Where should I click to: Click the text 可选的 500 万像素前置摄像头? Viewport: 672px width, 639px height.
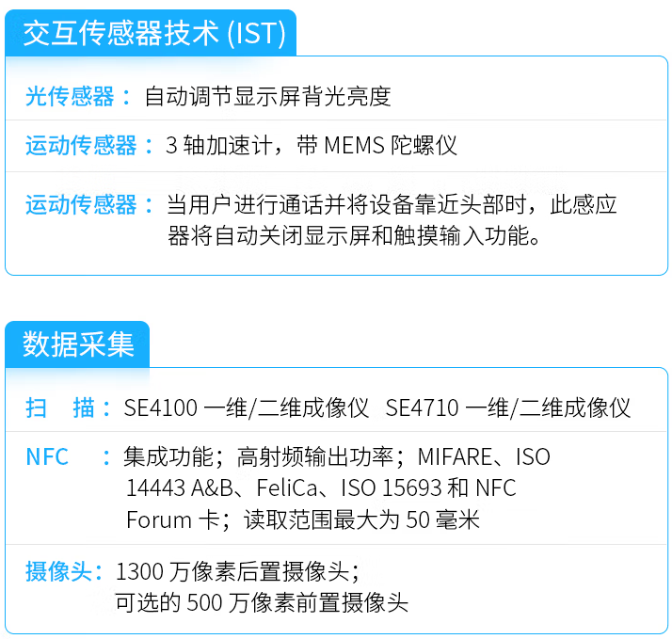(x=262, y=602)
